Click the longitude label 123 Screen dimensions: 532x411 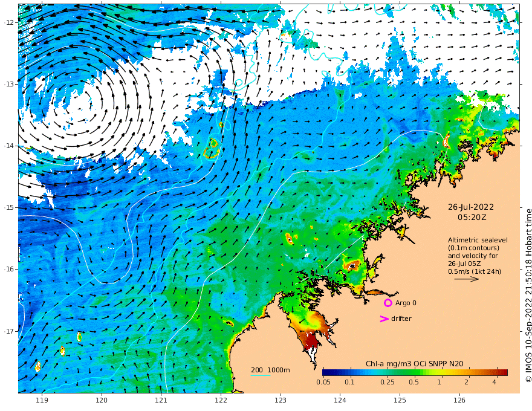[281, 400]
